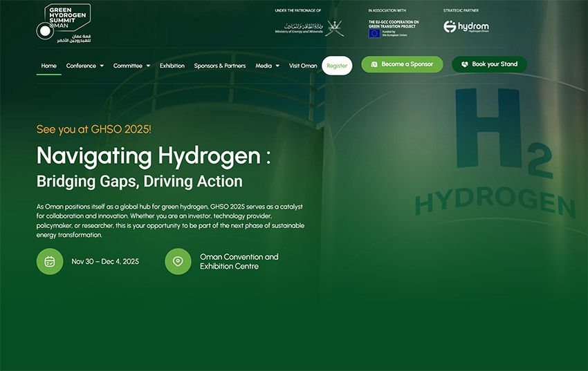Click the Become a Sponsor button label
588x371 pixels.
pyautogui.click(x=407, y=64)
